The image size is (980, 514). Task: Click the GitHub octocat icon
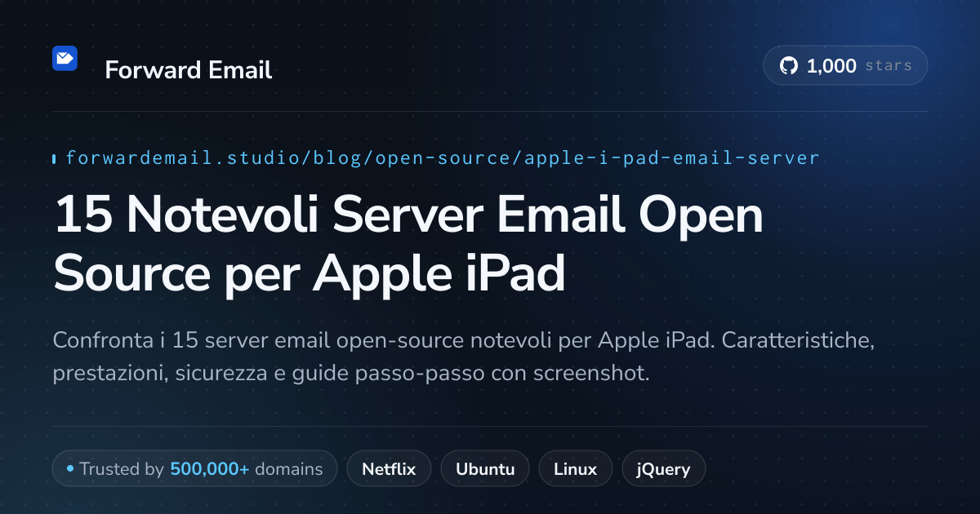point(789,66)
